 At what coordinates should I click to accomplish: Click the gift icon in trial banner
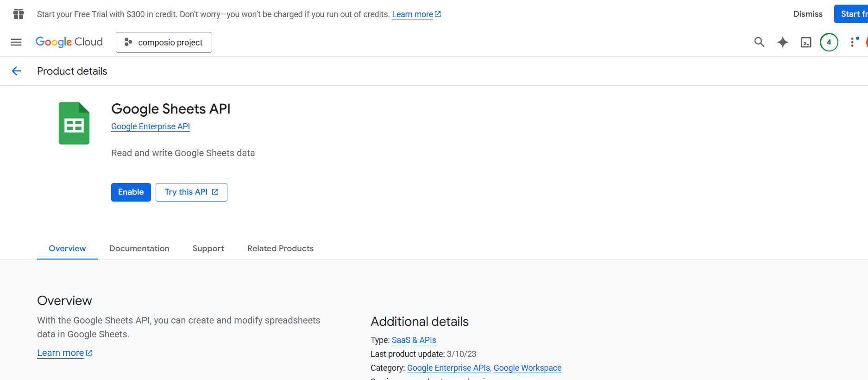pos(19,14)
